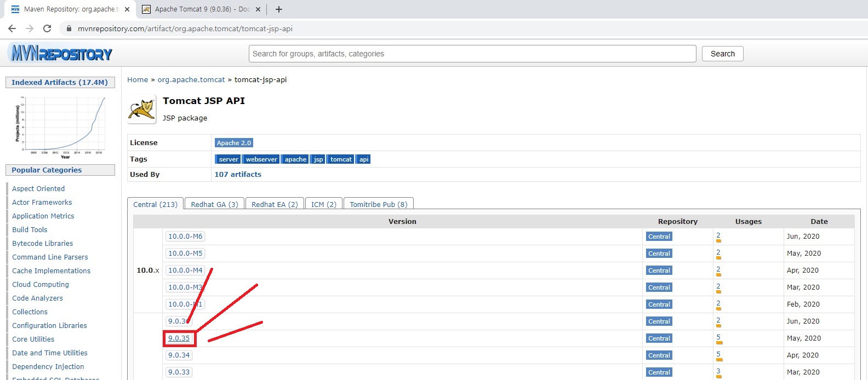868x380 pixels.
Task: Select the jsp tag
Action: [318, 159]
